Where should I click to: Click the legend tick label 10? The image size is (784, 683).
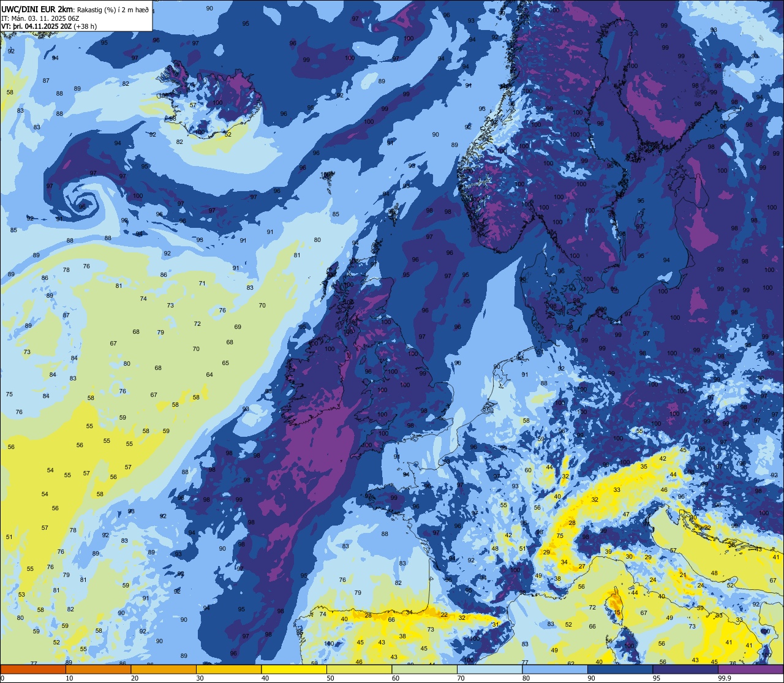pyautogui.click(x=69, y=678)
